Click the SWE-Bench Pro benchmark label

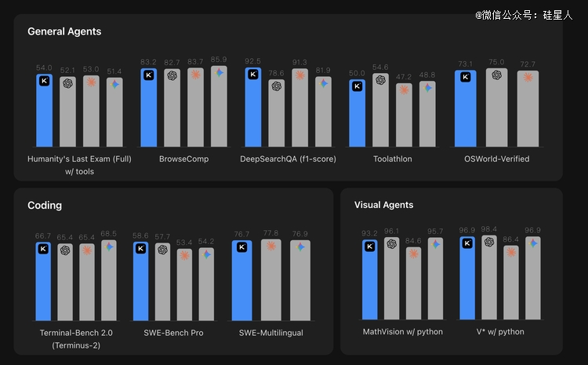pos(173,333)
